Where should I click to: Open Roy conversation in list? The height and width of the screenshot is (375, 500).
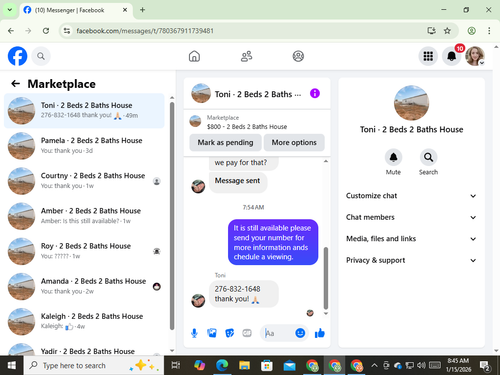point(84,251)
